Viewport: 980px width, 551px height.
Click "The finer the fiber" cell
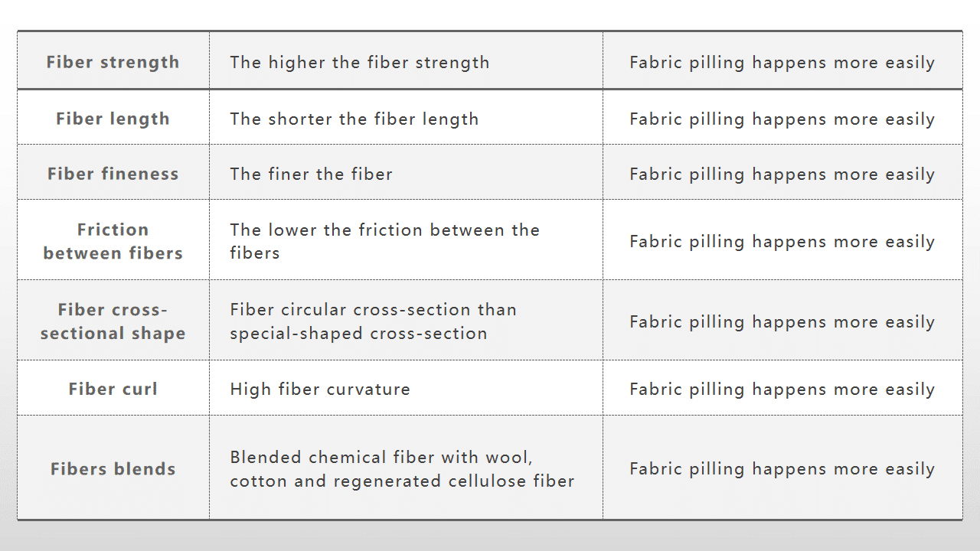coord(311,174)
